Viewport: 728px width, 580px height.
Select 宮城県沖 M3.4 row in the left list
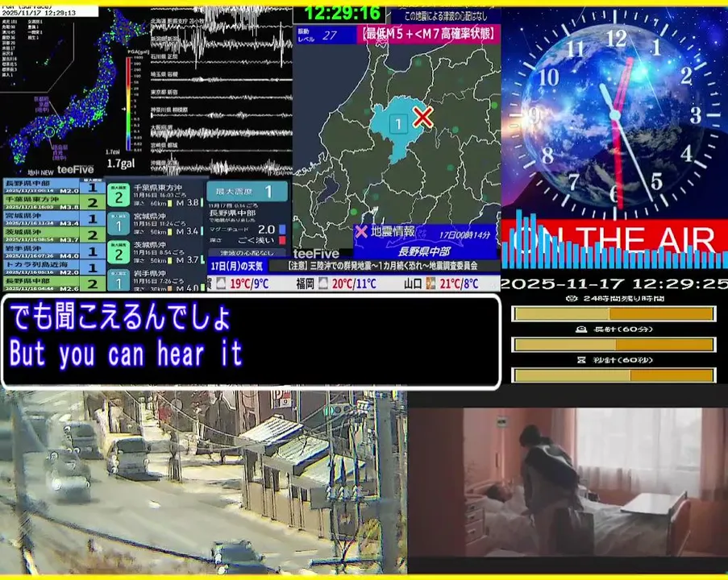54,218
